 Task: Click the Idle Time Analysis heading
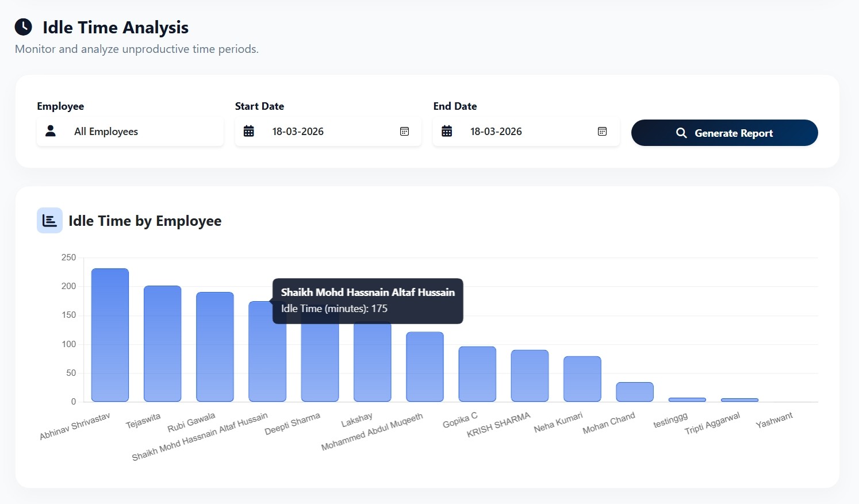114,27
